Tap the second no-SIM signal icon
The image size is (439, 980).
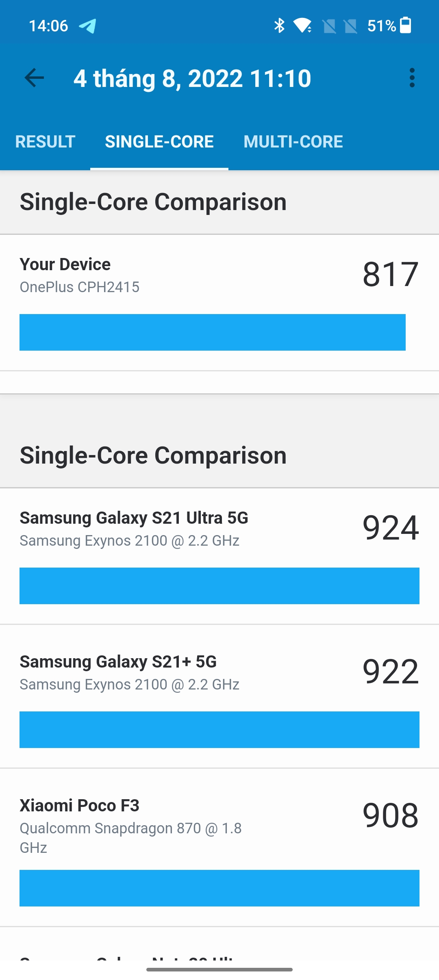point(350,26)
